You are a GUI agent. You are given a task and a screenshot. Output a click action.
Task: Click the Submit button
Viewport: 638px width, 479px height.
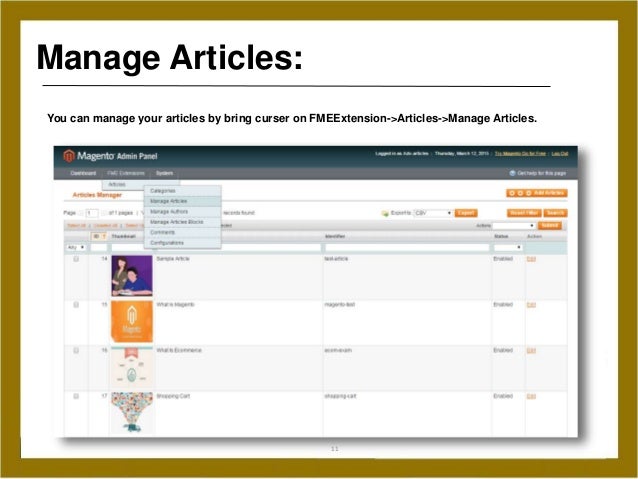click(x=550, y=225)
